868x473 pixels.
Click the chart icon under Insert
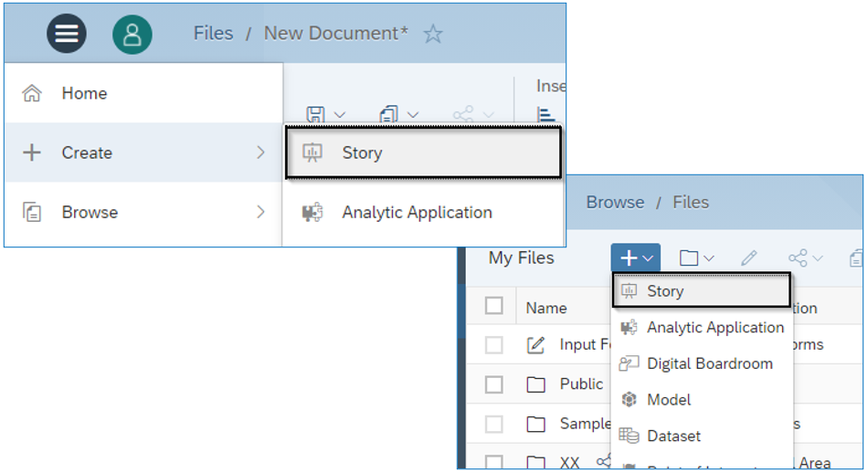tap(545, 114)
